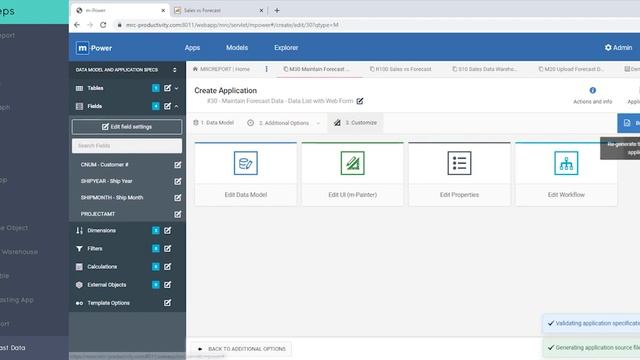Click the Search Fields input box

pyautogui.click(x=127, y=146)
